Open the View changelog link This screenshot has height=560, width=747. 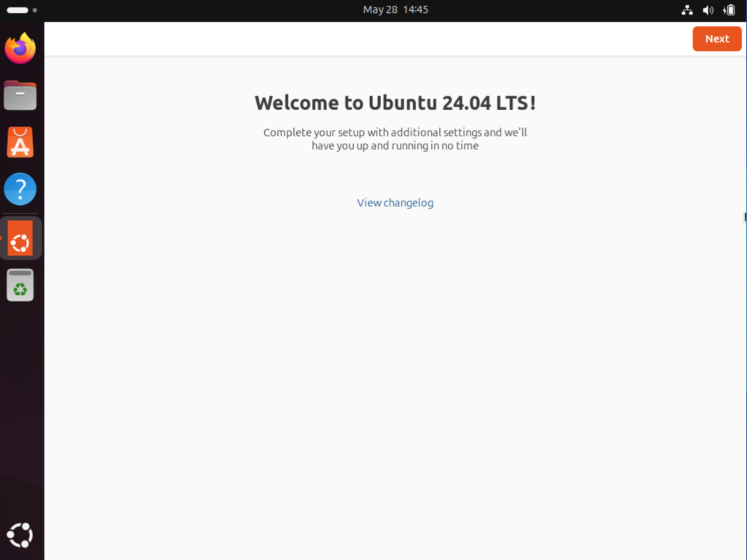click(x=395, y=203)
